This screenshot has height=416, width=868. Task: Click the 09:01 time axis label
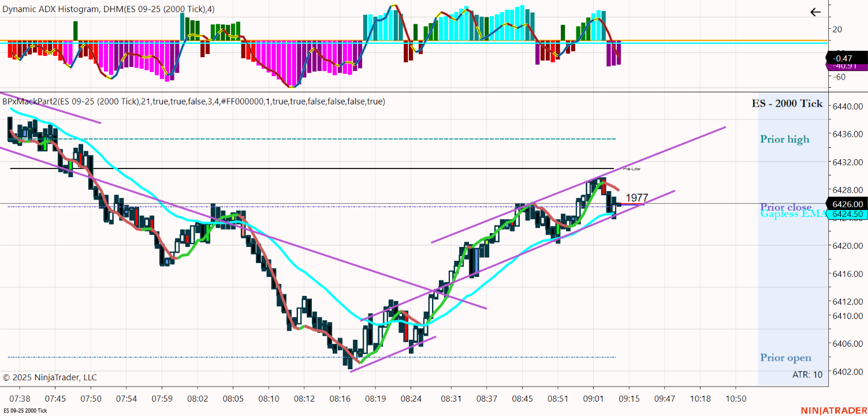click(593, 399)
